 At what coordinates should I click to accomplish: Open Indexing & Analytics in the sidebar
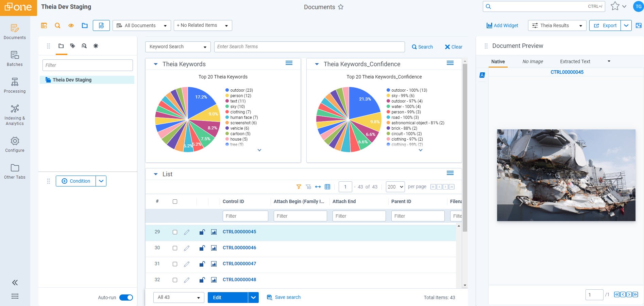[15, 115]
